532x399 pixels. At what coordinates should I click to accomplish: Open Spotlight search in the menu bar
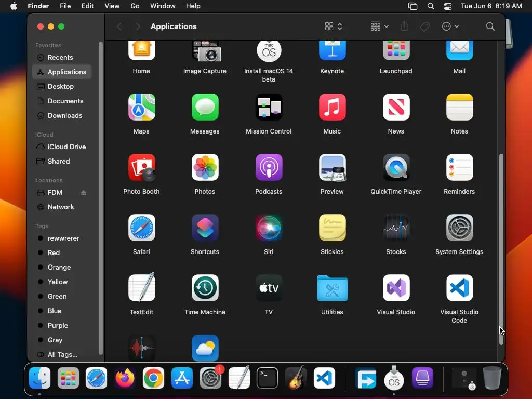click(x=431, y=6)
